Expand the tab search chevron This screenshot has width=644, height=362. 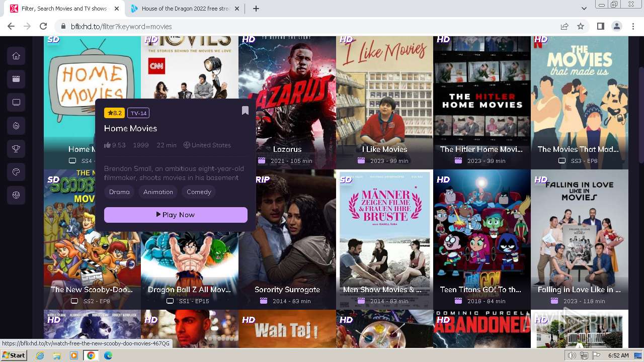click(x=584, y=9)
